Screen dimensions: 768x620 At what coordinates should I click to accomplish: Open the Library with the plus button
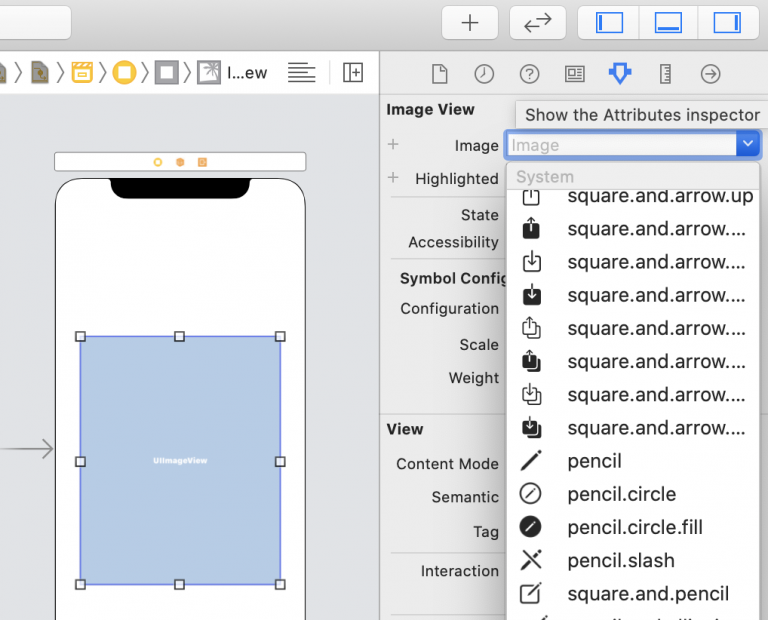(x=470, y=23)
